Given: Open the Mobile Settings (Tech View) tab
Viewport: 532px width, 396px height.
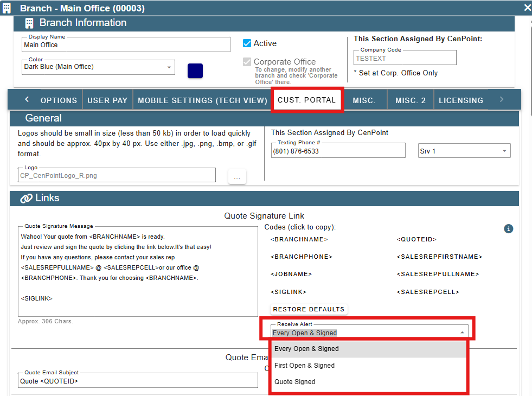Looking at the screenshot, I should click(203, 100).
